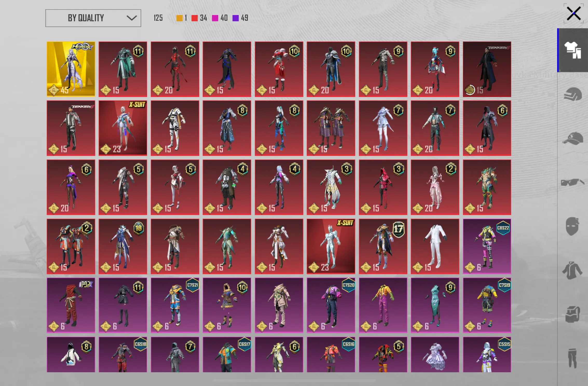Select the glasses category icon

coord(573,182)
